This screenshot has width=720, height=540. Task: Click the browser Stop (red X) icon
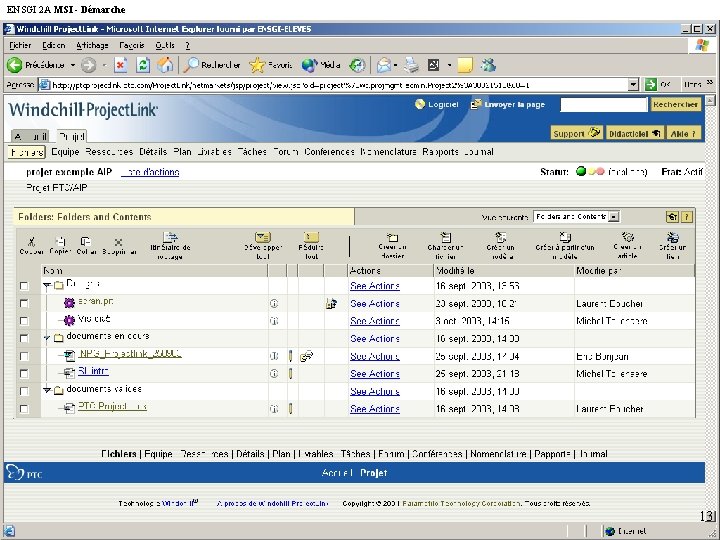(121, 65)
